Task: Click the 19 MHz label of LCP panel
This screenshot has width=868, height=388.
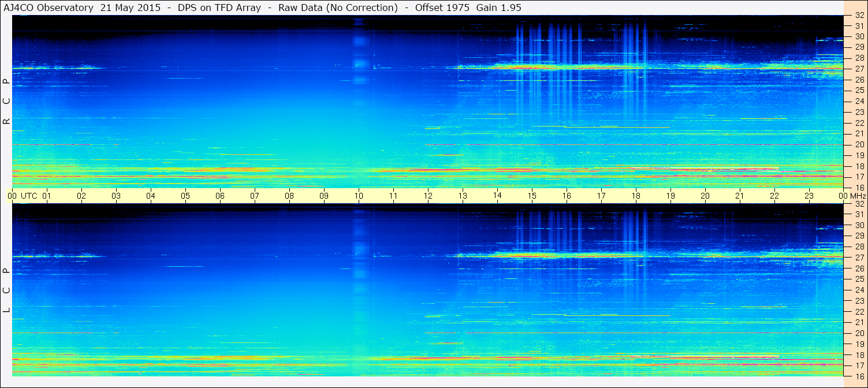Action: coord(859,344)
